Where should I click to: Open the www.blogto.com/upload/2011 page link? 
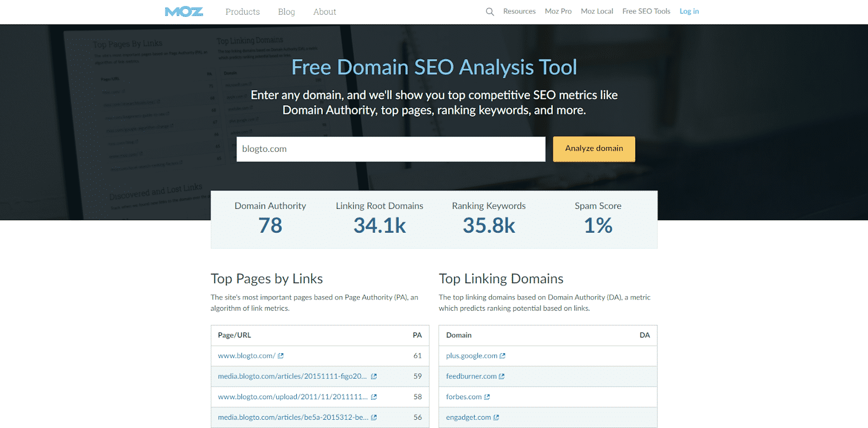pyautogui.click(x=292, y=397)
